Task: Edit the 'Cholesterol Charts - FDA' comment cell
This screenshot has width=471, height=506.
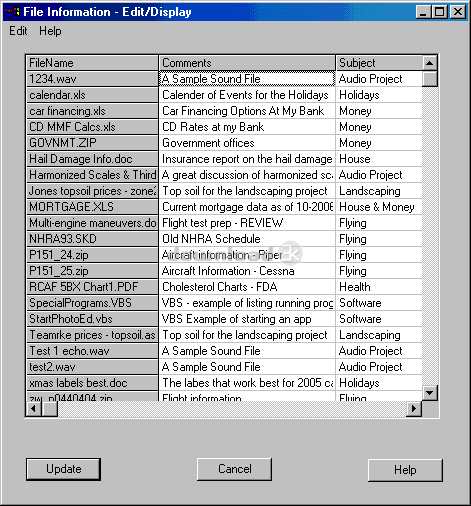Action: 247,287
